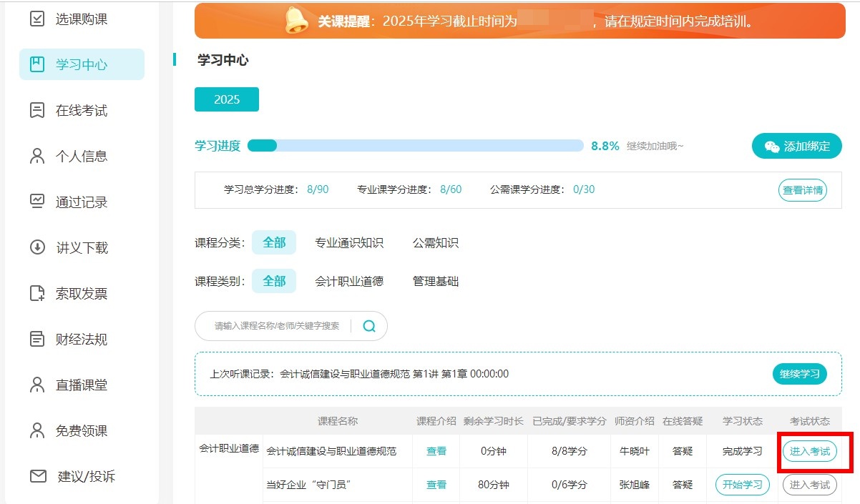Switch to the 学习中心 sidebar menu item
This screenshot has height=504, width=860.
coord(81,64)
